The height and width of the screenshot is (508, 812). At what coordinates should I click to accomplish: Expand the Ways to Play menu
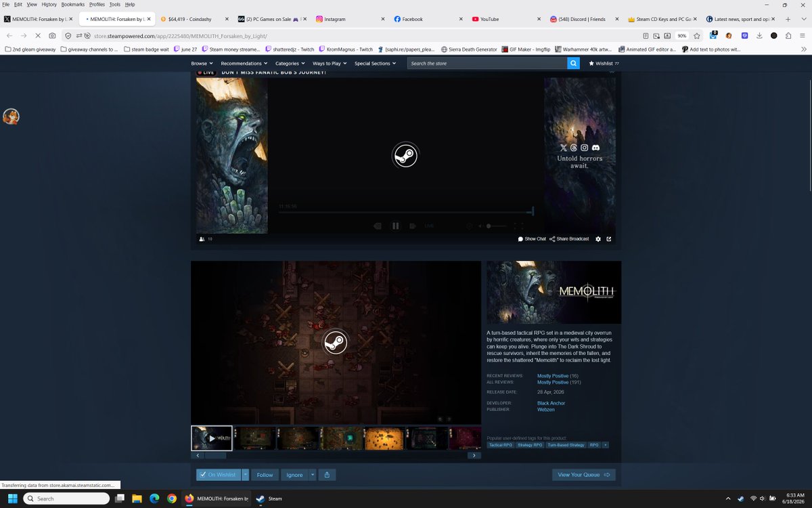click(330, 63)
